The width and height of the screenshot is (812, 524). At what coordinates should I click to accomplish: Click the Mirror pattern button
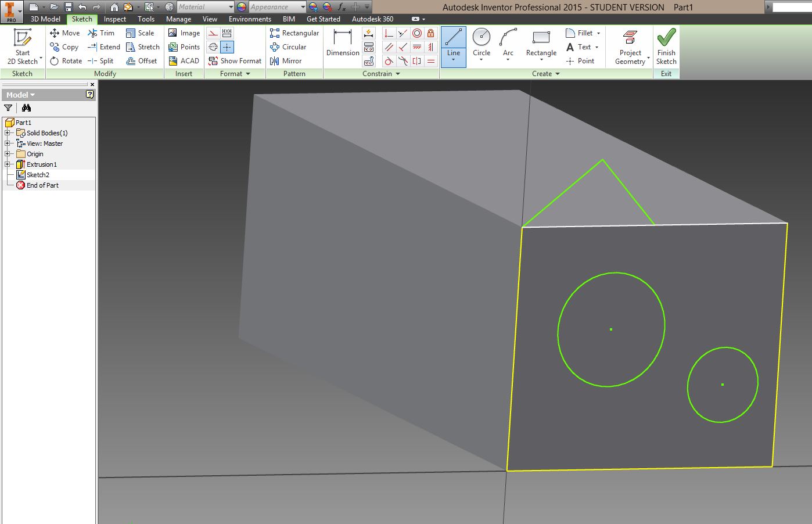coord(286,61)
